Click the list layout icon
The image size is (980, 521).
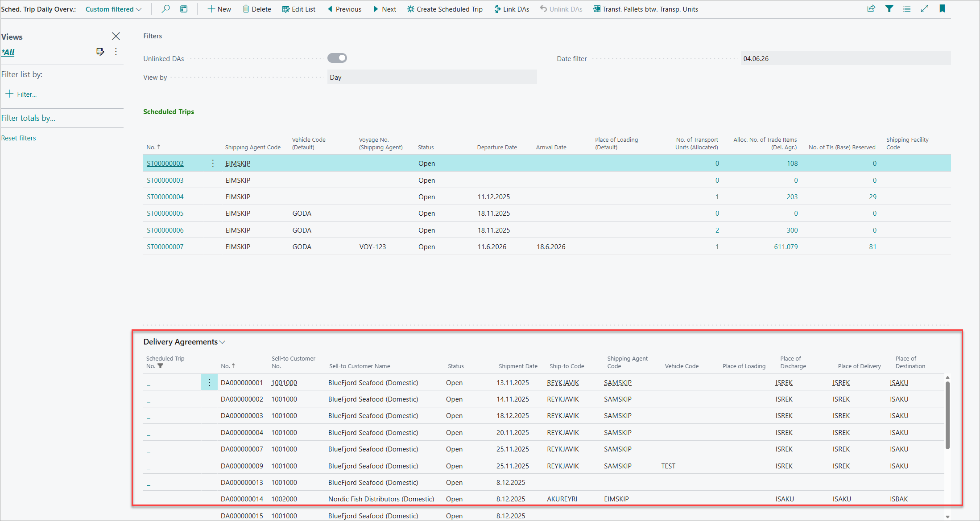pos(907,8)
